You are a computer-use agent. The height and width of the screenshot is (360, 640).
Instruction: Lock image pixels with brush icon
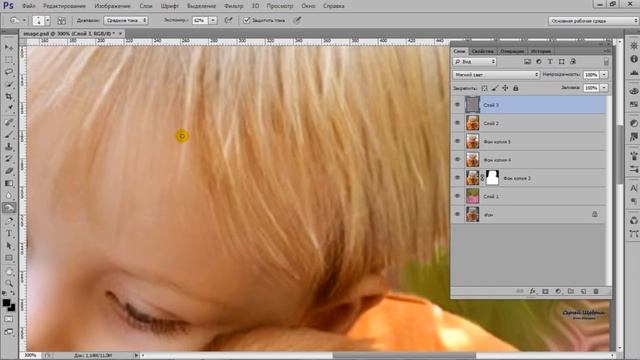pos(495,88)
